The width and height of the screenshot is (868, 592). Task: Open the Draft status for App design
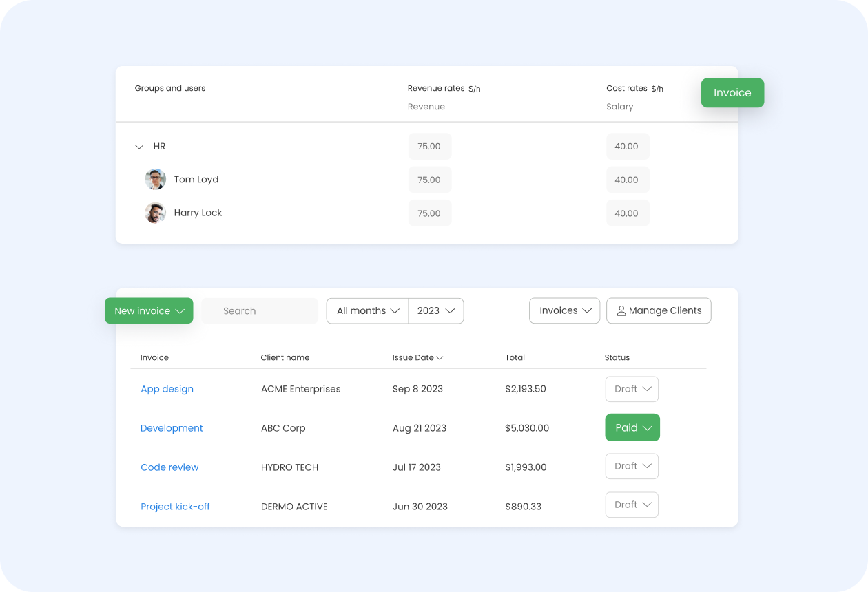[632, 389]
